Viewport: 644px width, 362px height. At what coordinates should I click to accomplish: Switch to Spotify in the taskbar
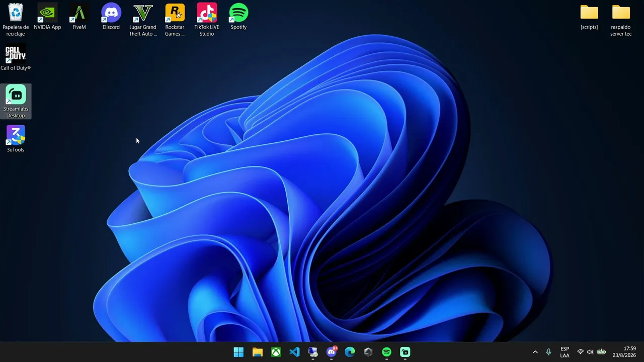(x=386, y=352)
